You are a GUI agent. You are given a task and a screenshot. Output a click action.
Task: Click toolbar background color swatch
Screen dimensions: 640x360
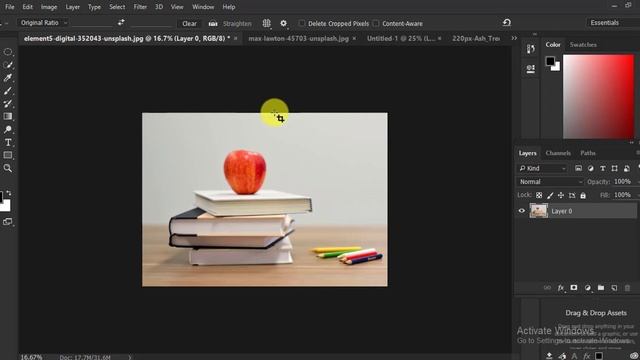[x=5, y=206]
